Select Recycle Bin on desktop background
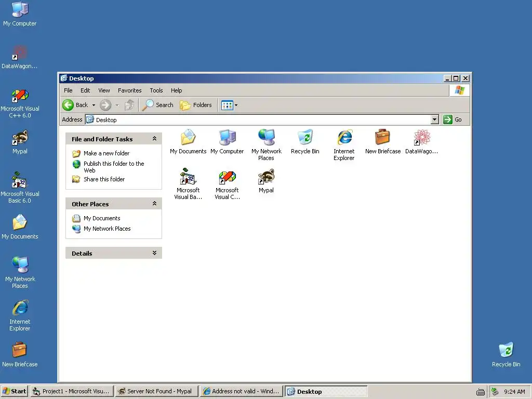The image size is (532, 399). [506, 355]
